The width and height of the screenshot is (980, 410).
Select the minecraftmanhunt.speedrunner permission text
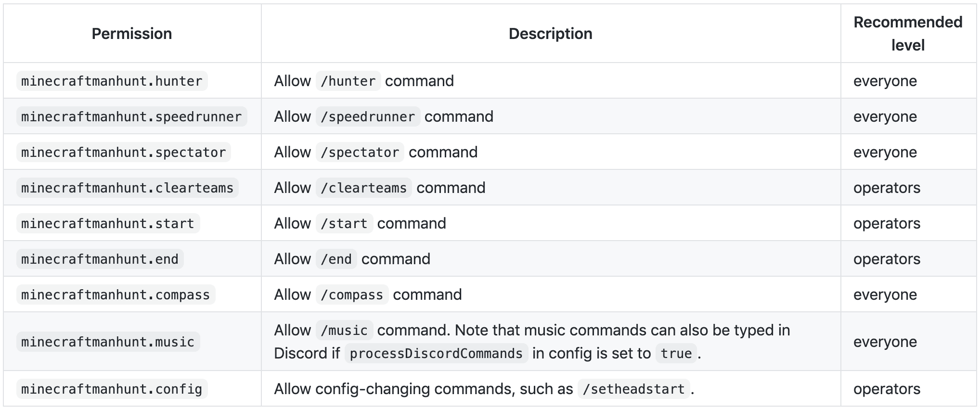pyautogui.click(x=131, y=116)
